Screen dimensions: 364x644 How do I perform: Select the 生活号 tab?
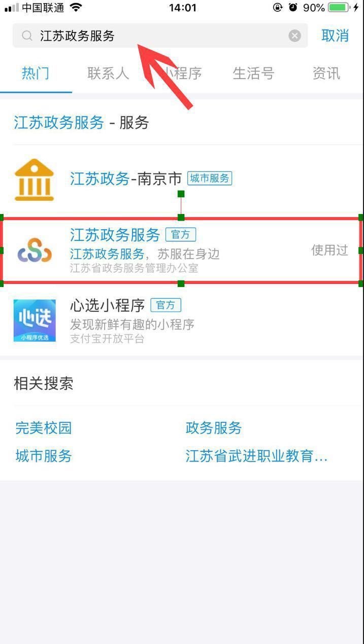[253, 74]
